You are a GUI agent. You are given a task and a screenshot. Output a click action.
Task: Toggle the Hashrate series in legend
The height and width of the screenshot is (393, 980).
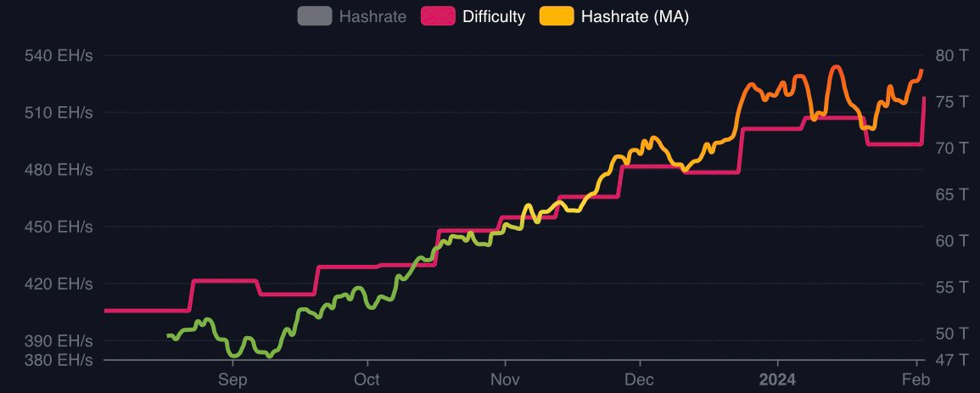(x=352, y=16)
